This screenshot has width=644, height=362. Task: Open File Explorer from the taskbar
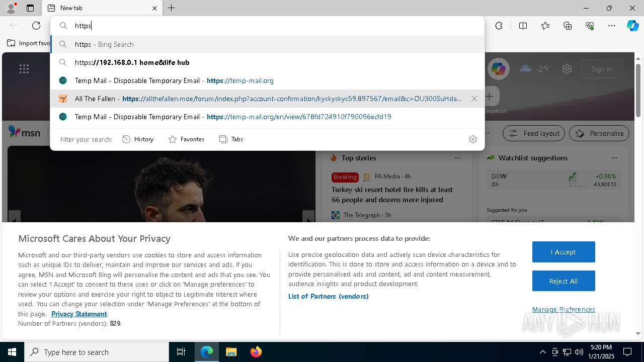click(x=231, y=352)
